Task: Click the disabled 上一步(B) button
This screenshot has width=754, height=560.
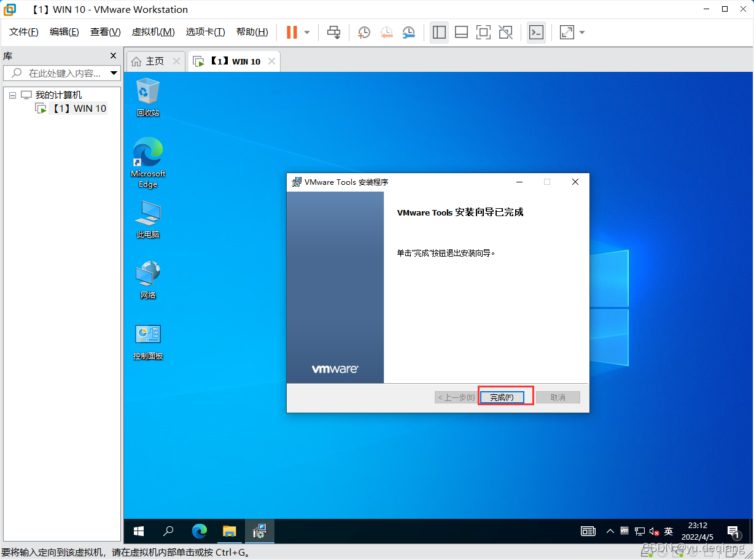Action: (x=456, y=397)
